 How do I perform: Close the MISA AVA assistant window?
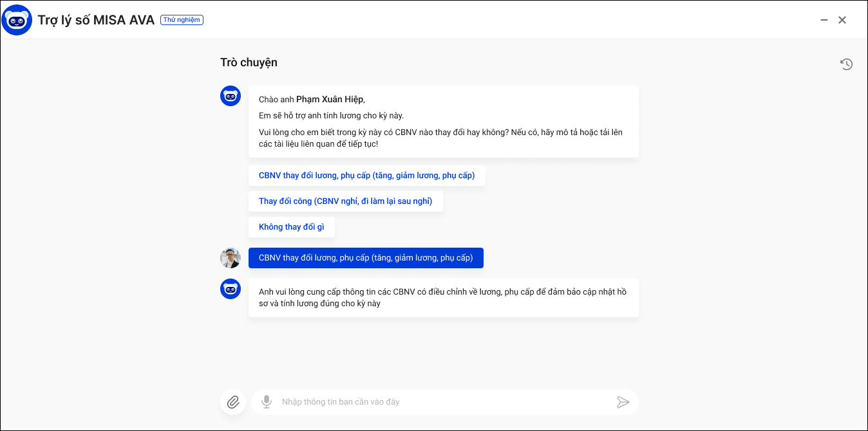click(x=842, y=20)
